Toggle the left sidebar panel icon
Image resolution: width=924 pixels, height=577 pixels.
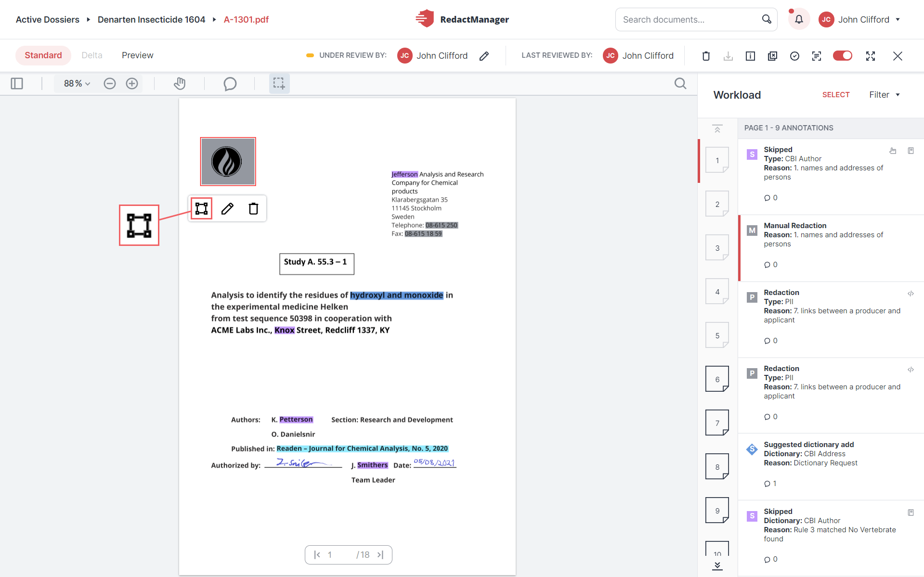coord(17,84)
